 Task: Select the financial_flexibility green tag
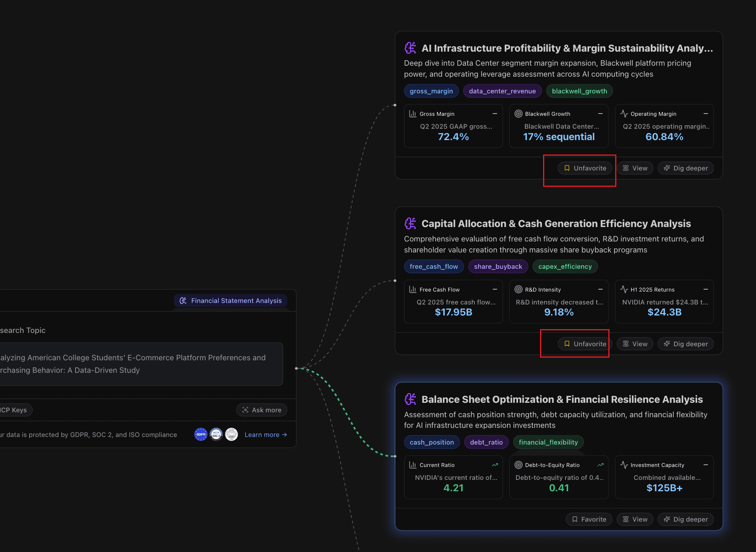tap(548, 442)
